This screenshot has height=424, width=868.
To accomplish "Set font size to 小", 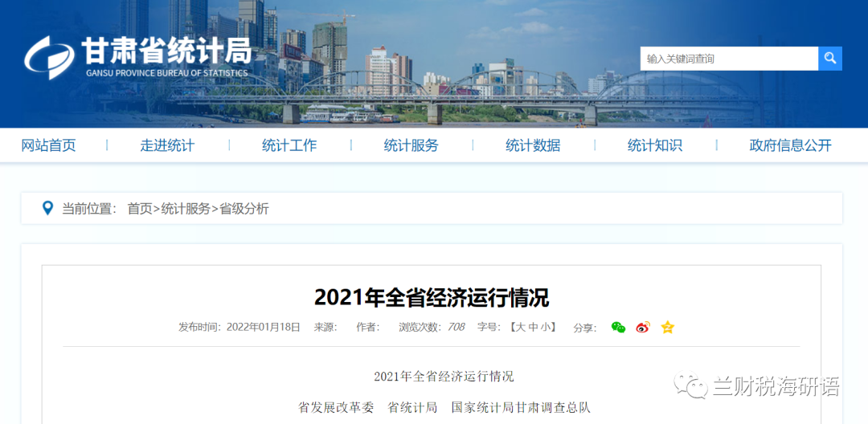I will point(545,328).
